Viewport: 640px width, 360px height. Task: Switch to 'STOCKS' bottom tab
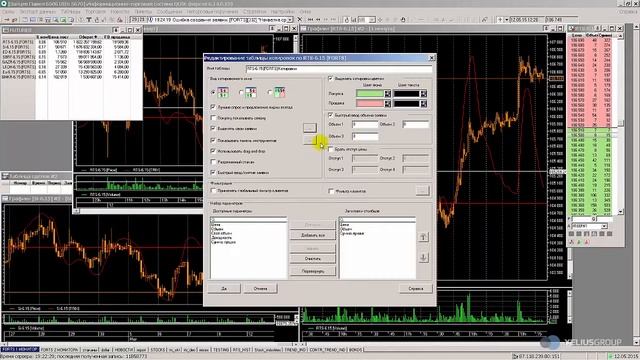(x=158, y=350)
